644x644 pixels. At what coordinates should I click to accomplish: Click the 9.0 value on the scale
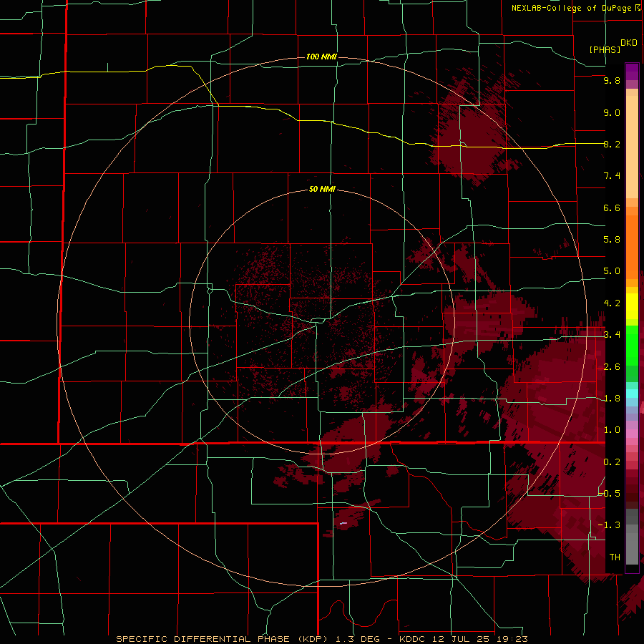[x=612, y=112]
